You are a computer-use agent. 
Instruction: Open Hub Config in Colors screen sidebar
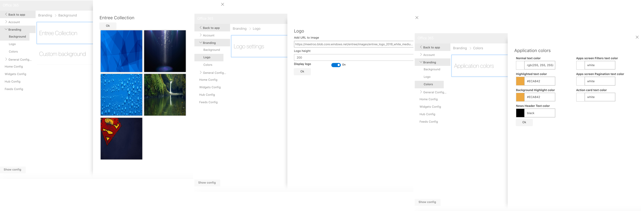[x=427, y=114]
